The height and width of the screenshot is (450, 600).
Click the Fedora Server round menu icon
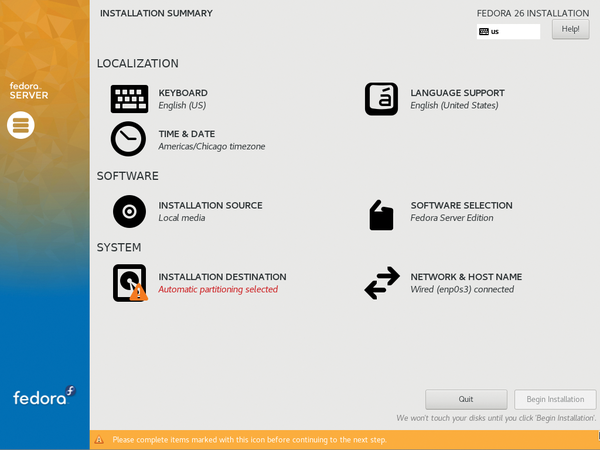[x=21, y=125]
